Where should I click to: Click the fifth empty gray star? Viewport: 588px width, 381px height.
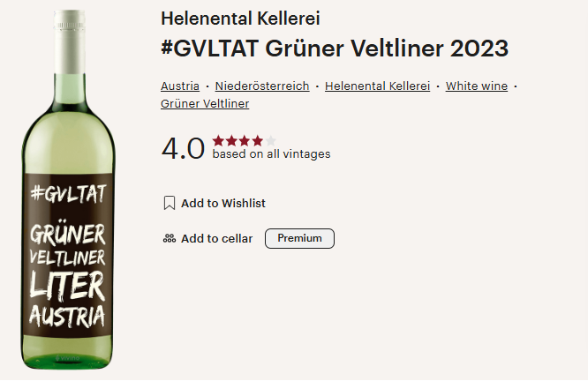[x=270, y=141]
